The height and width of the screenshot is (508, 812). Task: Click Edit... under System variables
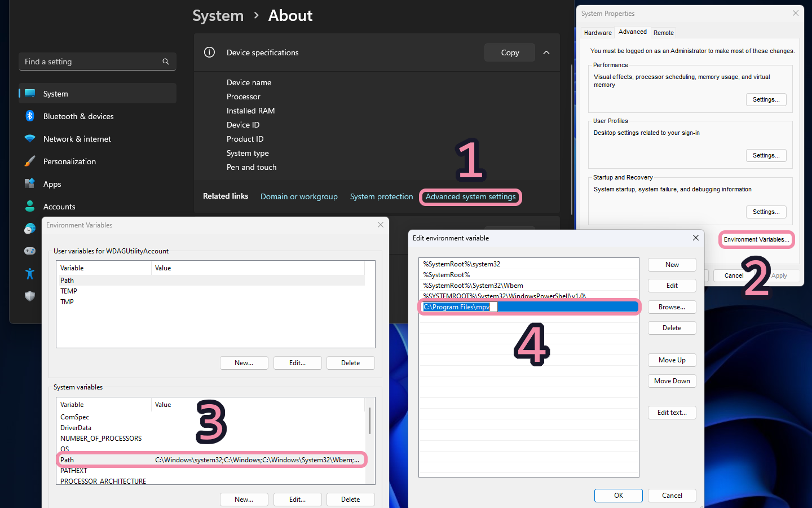coord(297,500)
